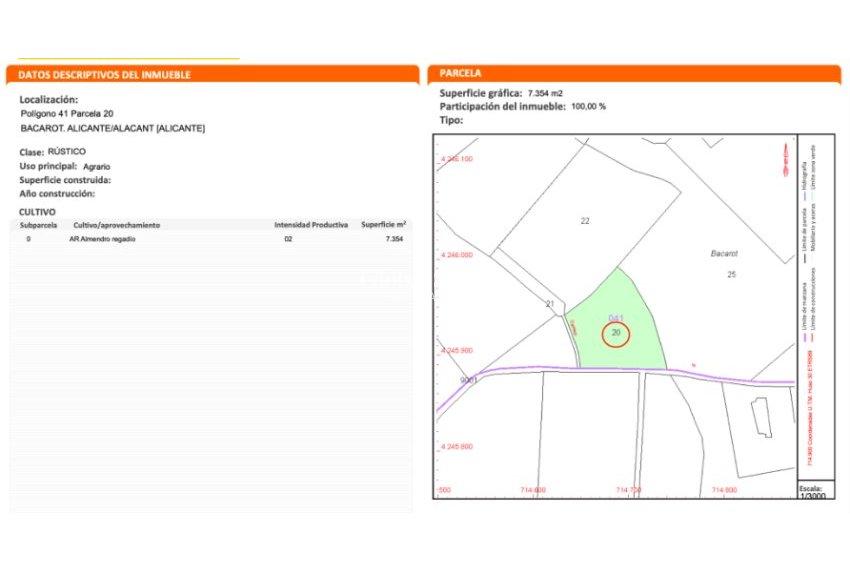Screen dimensions: 850x572
Task: Click the Superficie m² column header
Action: (x=383, y=225)
